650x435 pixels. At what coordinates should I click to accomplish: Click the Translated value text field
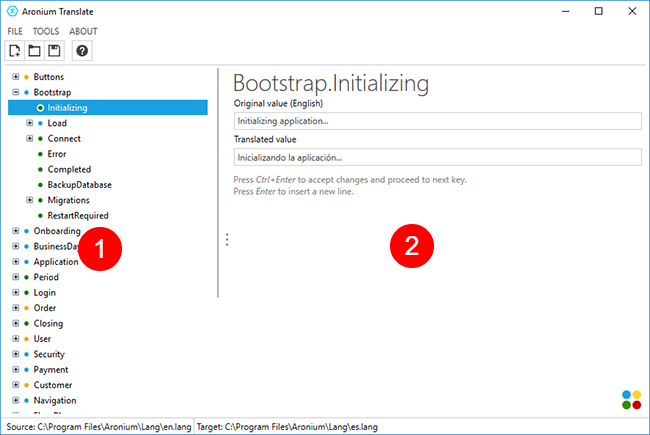(436, 157)
